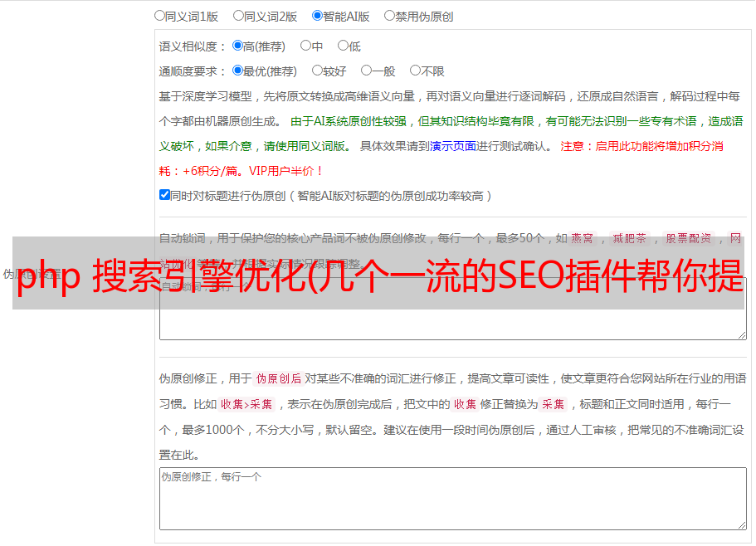Viewport: 756px width, 546px height.
Task: Set 通顺度要求 to 最优(推荐)
Action: pos(237,71)
